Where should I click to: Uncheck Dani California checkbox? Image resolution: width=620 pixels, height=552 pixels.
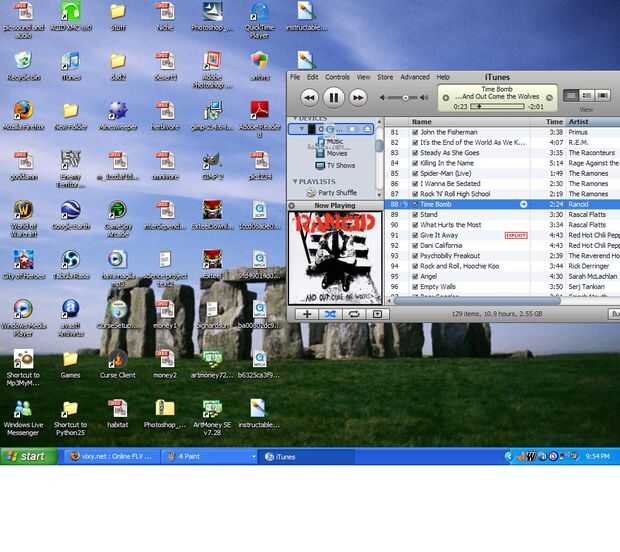[x=415, y=246]
